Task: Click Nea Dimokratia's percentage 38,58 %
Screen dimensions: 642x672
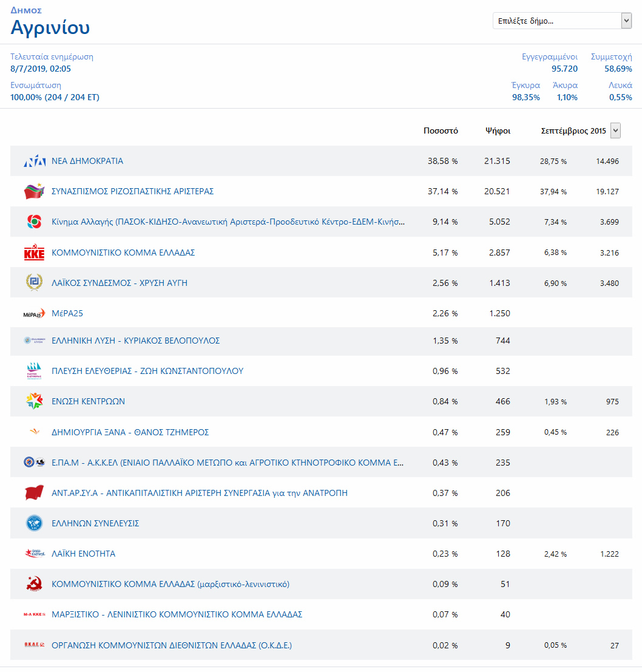Action: point(442,161)
